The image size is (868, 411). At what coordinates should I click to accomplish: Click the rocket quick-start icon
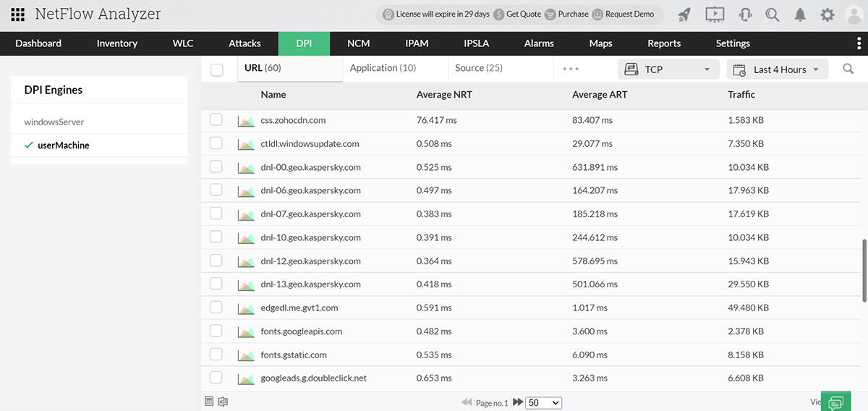pyautogui.click(x=684, y=14)
